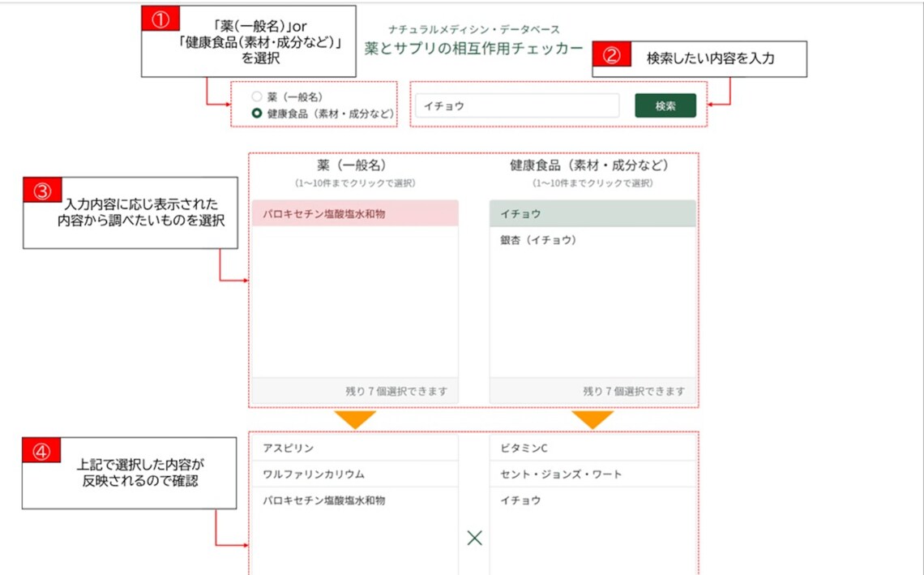
Task: Select パロキセチン塩酸塩水和物 in the upper drug list
Action: coord(355,213)
